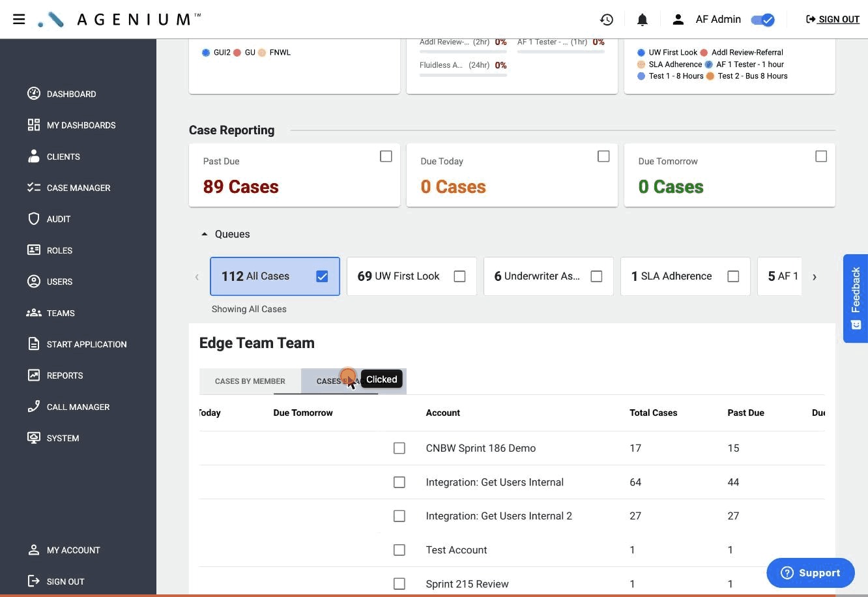Click the Due Tomorrow column header
This screenshot has width=868, height=597.
tap(303, 413)
